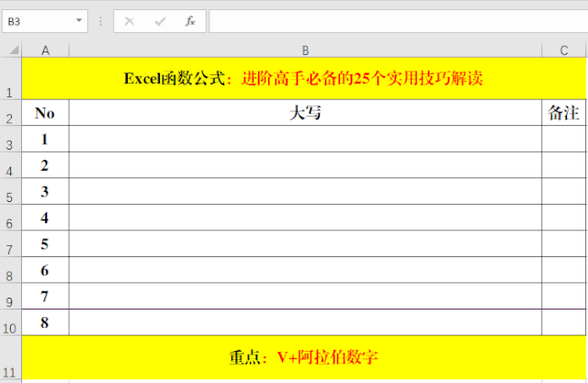Open the Name Box dropdown arrow

point(79,20)
